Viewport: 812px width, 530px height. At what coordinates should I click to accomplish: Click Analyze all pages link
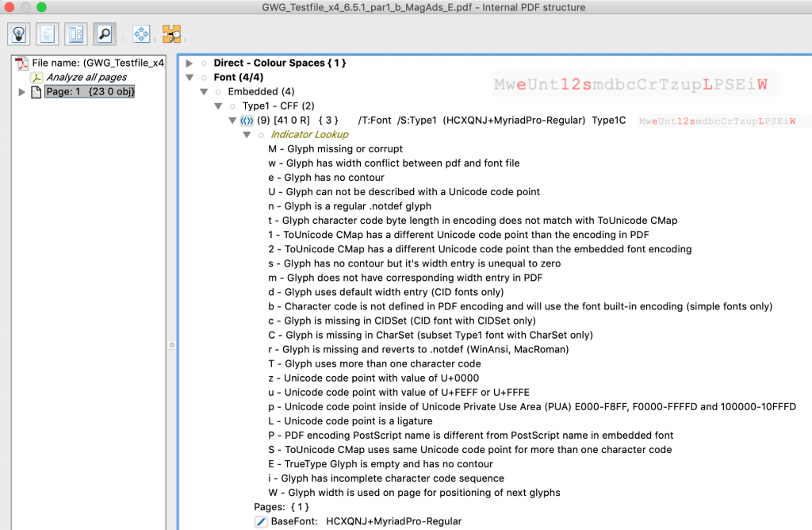(86, 77)
